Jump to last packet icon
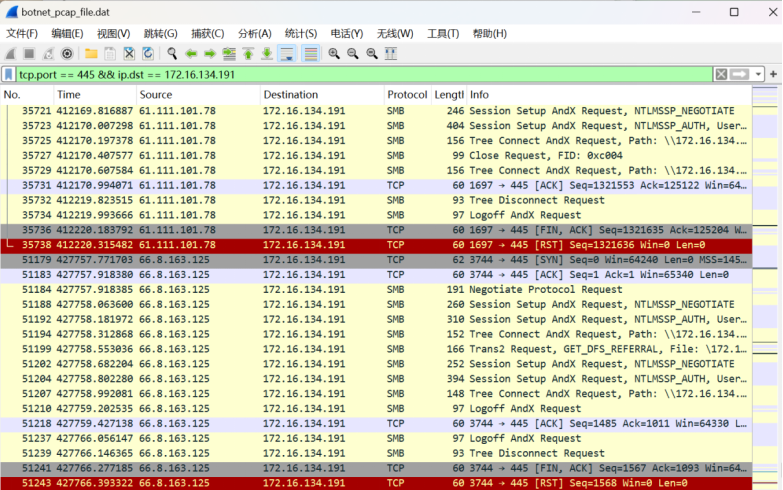 (x=267, y=53)
